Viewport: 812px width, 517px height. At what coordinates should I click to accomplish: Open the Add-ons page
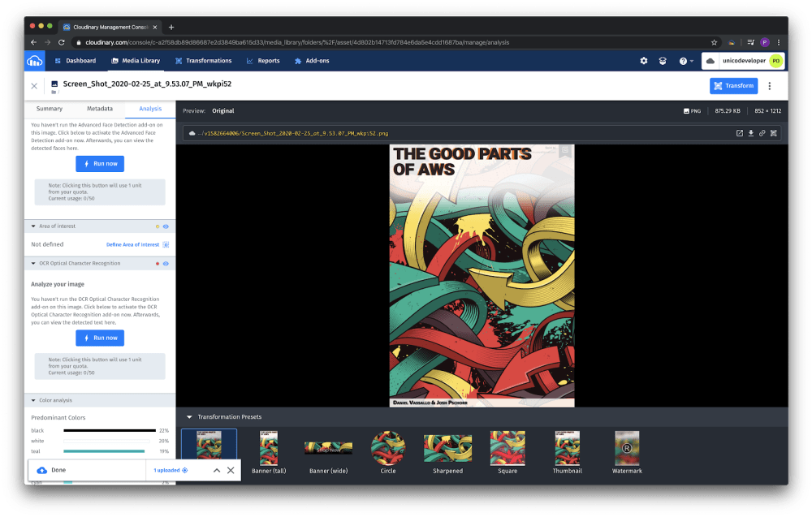(312, 61)
